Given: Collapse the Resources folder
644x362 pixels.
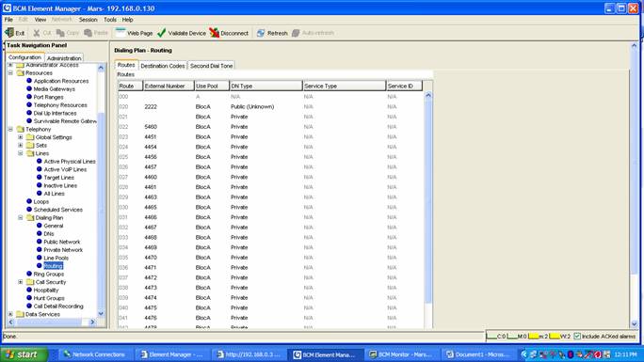Looking at the screenshot, I should click(10, 73).
